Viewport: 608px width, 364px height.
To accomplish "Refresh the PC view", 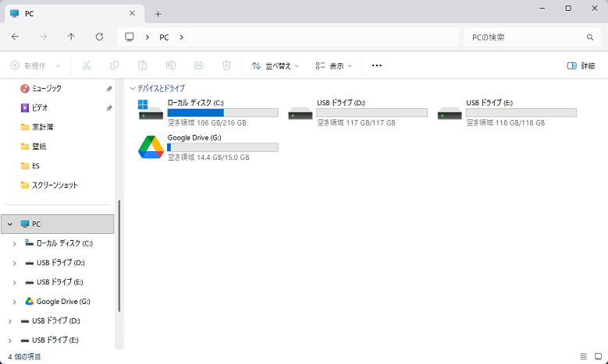I will [99, 37].
